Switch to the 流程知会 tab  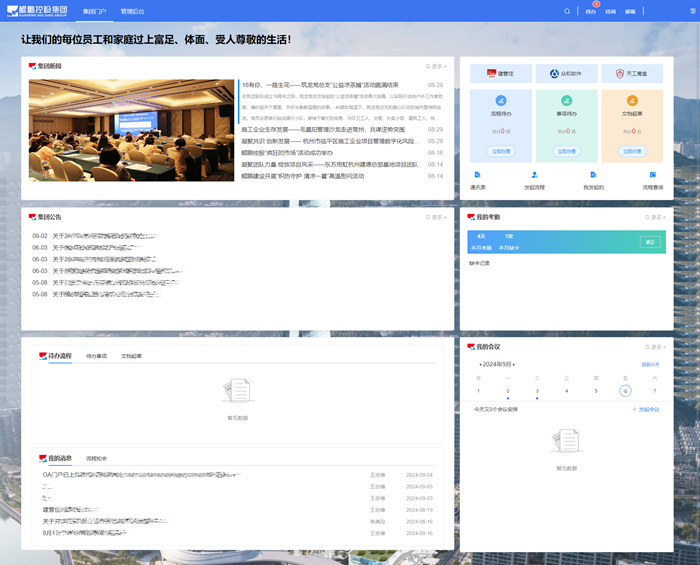(x=97, y=458)
